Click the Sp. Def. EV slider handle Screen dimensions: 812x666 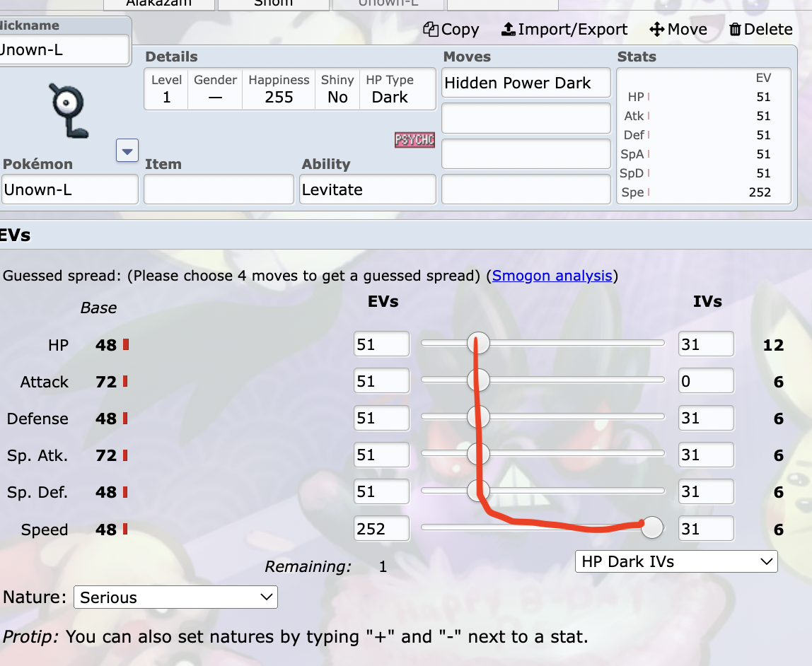(478, 491)
